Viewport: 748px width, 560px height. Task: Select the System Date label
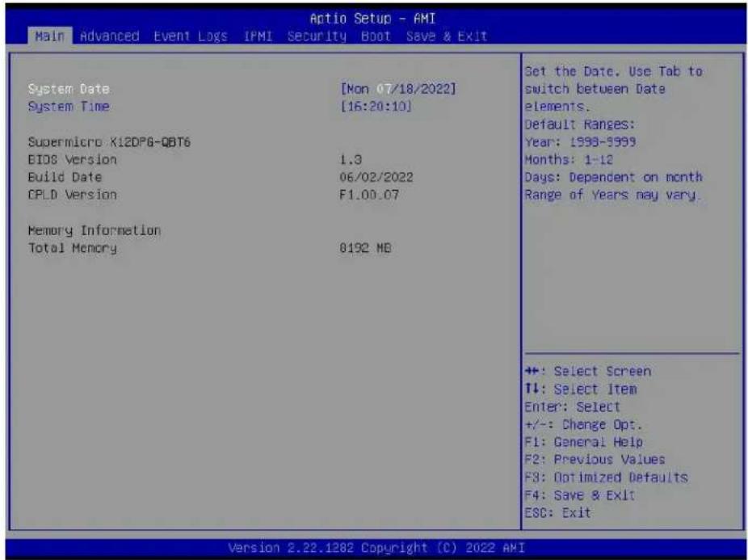point(69,89)
